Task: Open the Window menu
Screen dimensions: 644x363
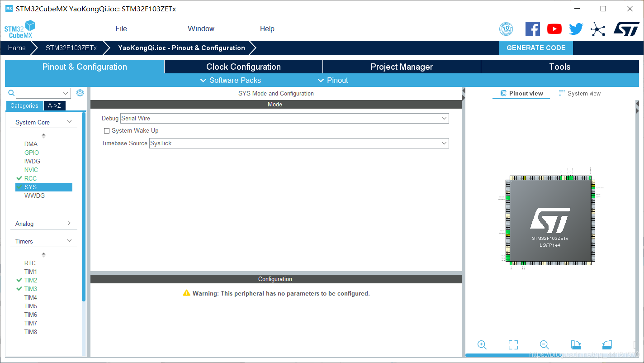Action: 201,29
